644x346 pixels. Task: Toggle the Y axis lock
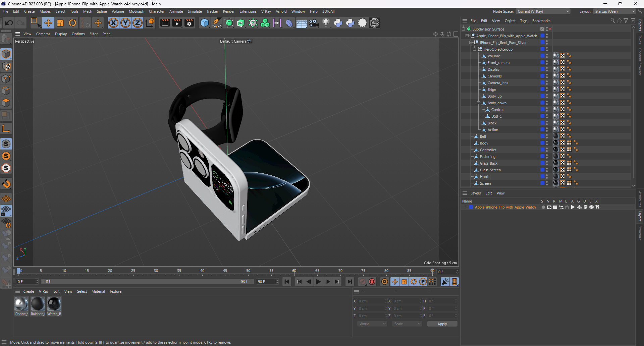click(125, 23)
